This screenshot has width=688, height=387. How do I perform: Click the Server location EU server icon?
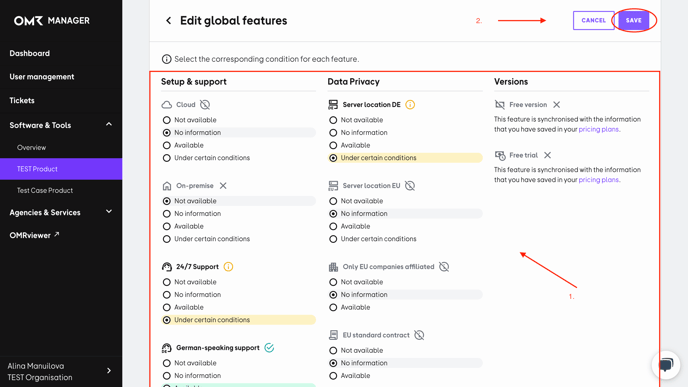click(x=333, y=186)
